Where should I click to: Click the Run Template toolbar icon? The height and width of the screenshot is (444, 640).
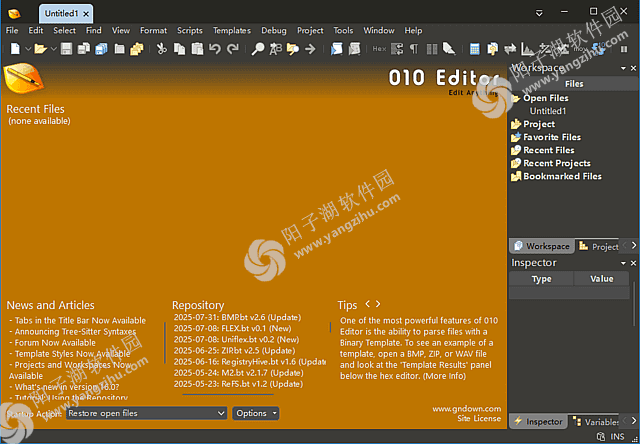pyautogui.click(x=354, y=49)
